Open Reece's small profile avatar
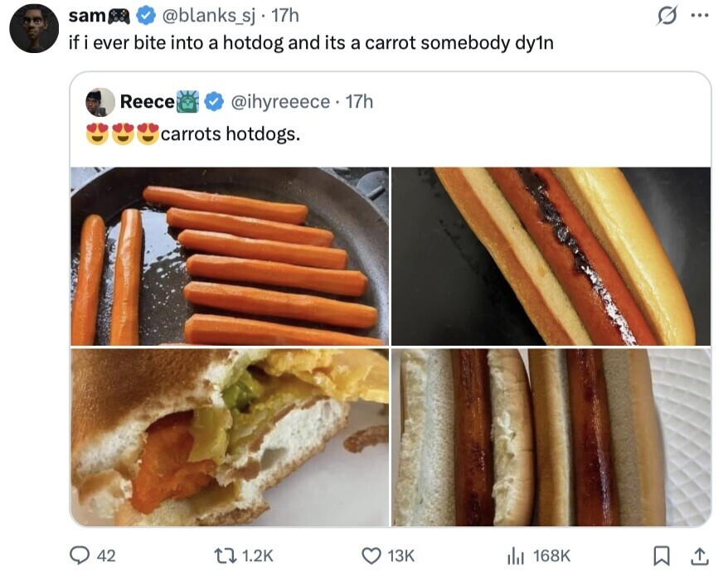This screenshot has height=577, width=728. [x=100, y=102]
